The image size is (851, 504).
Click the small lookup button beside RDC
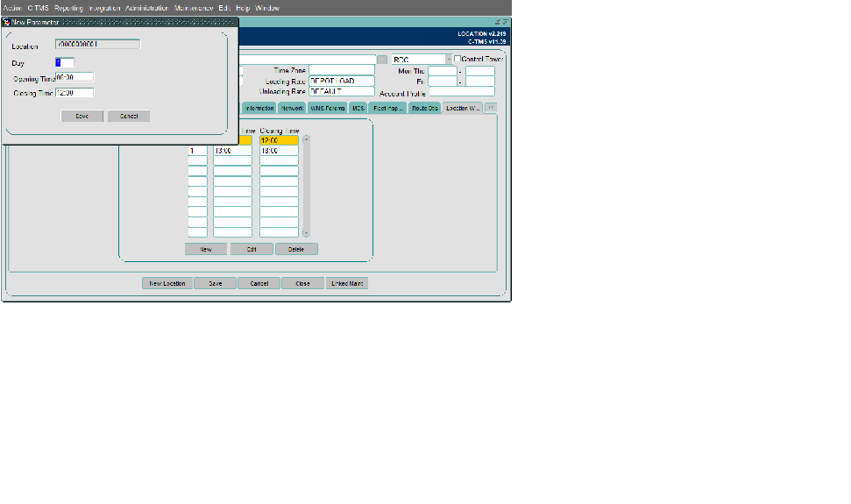tap(382, 60)
